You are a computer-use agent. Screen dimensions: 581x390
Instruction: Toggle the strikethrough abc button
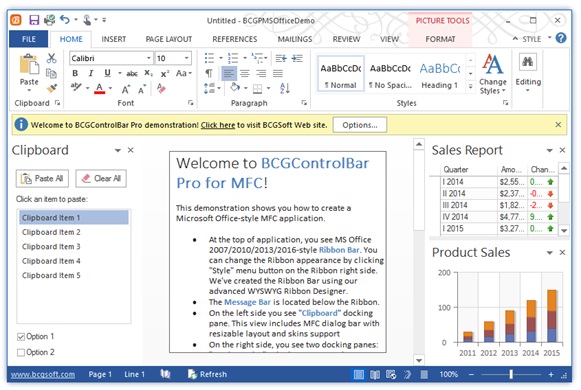pos(132,73)
